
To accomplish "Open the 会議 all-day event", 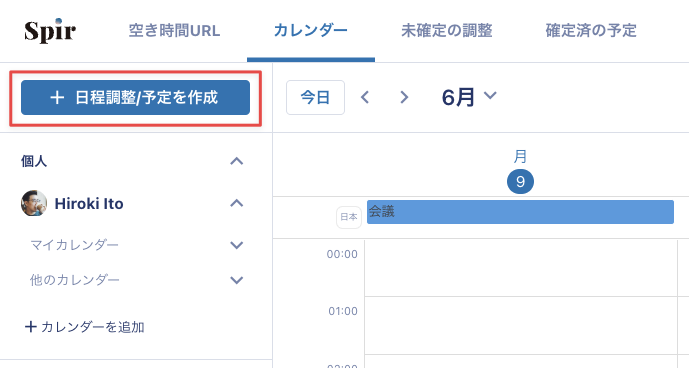I will (520, 212).
